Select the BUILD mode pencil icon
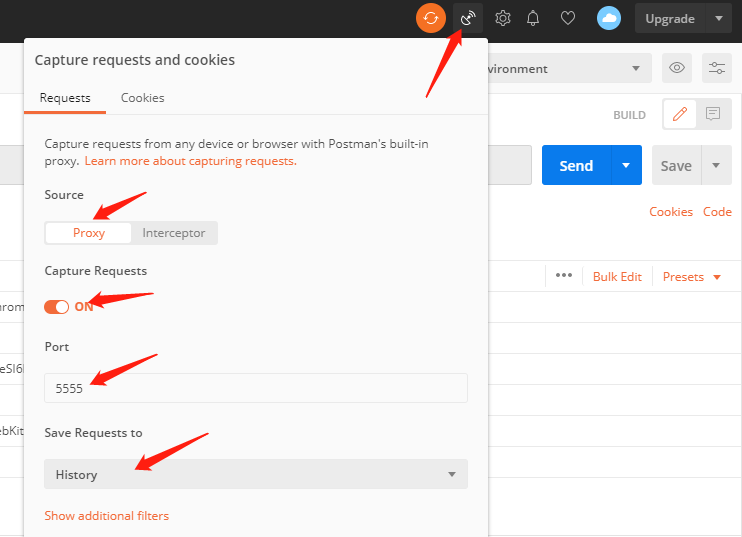The width and height of the screenshot is (742, 537). (680, 114)
